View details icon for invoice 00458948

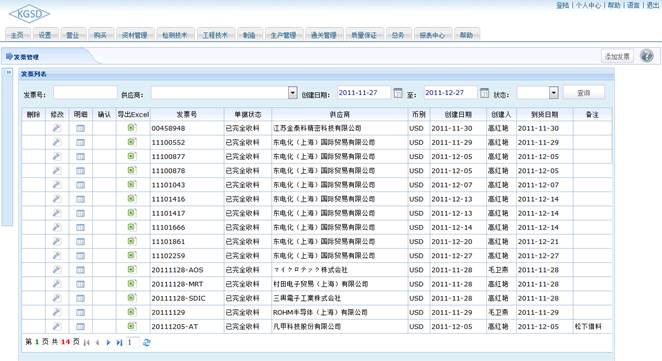80,128
